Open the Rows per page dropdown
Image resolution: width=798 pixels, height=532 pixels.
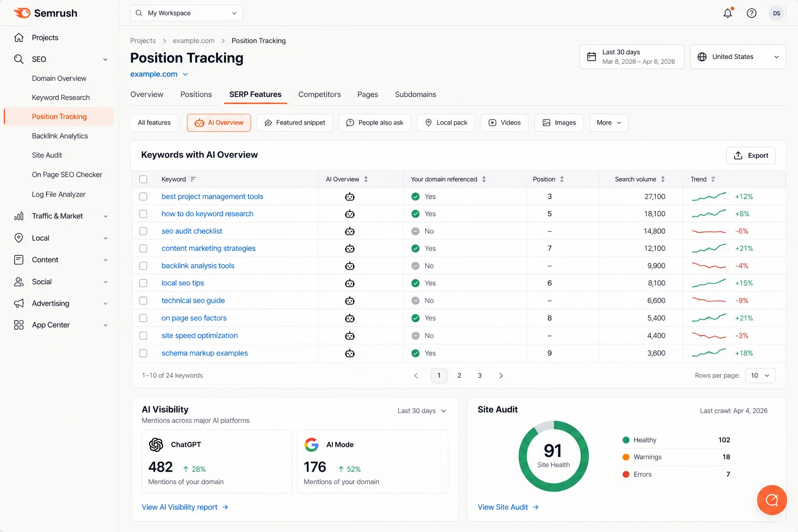(x=760, y=376)
